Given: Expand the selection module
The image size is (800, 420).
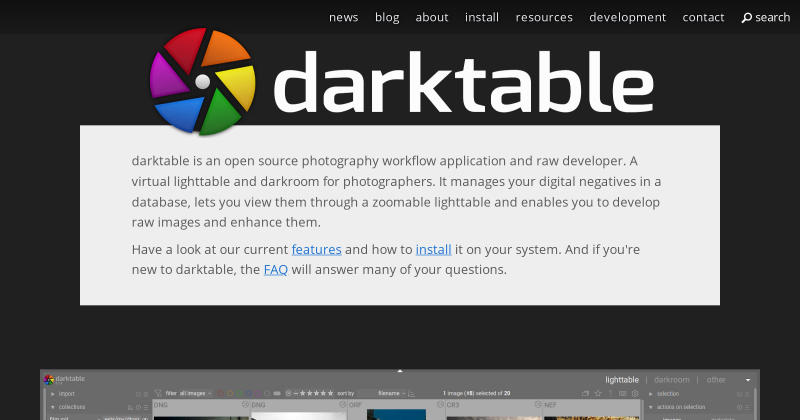Looking at the screenshot, I should pos(651,394).
